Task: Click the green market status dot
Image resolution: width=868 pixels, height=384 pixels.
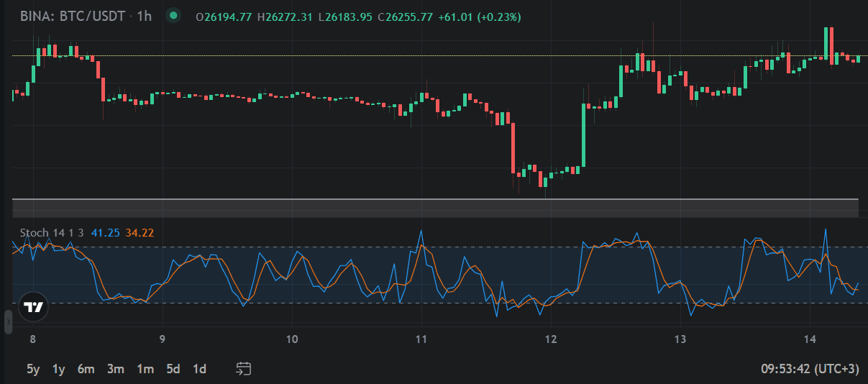Action: [x=173, y=16]
